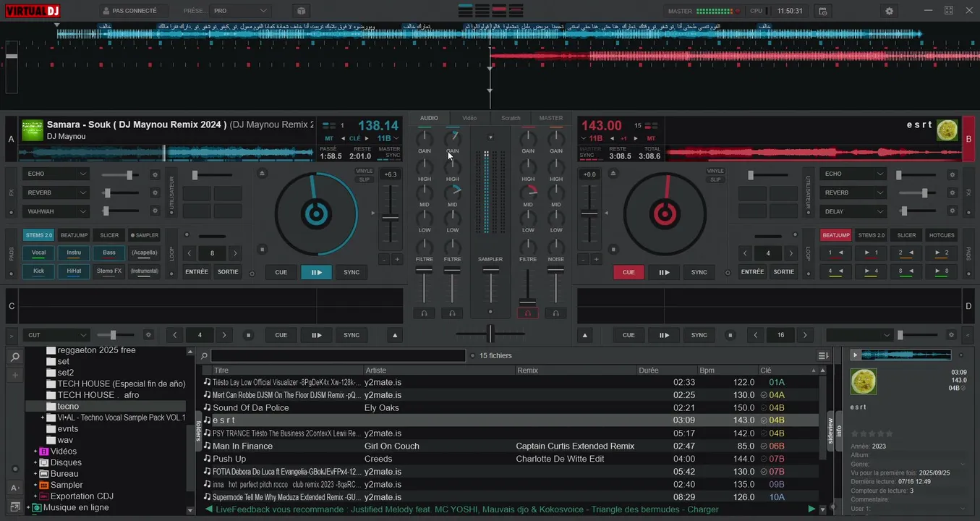Open the calendar/clock icon beside the time

822,11
